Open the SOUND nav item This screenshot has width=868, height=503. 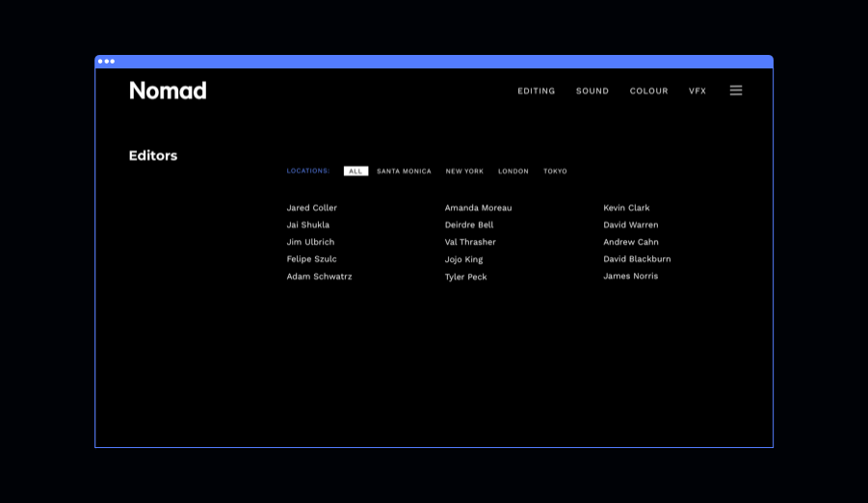point(592,91)
